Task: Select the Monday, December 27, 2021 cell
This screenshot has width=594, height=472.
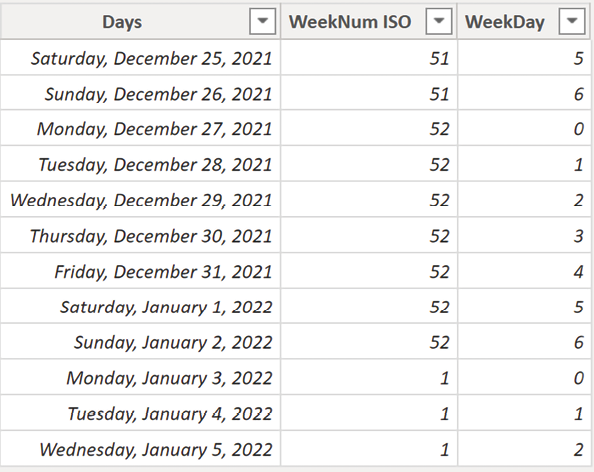Action: click(140, 128)
